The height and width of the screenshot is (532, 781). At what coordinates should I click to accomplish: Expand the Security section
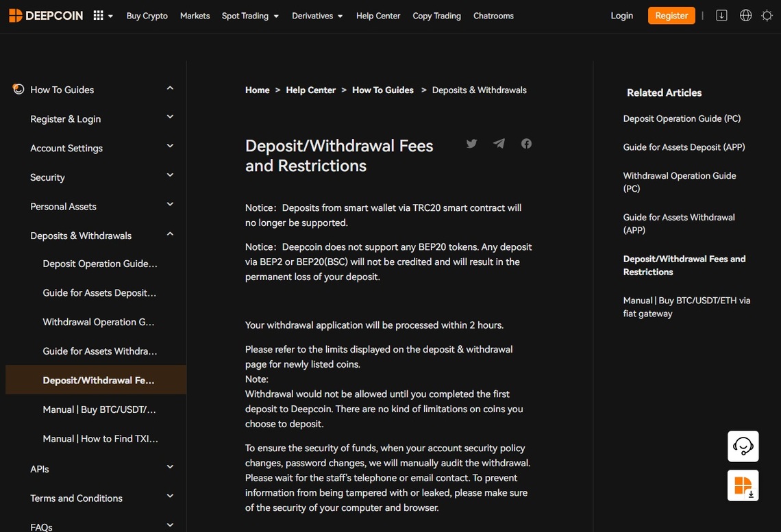coord(170,175)
